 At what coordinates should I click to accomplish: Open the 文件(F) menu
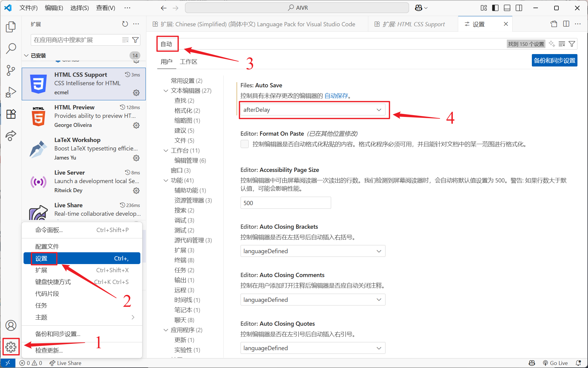click(28, 8)
